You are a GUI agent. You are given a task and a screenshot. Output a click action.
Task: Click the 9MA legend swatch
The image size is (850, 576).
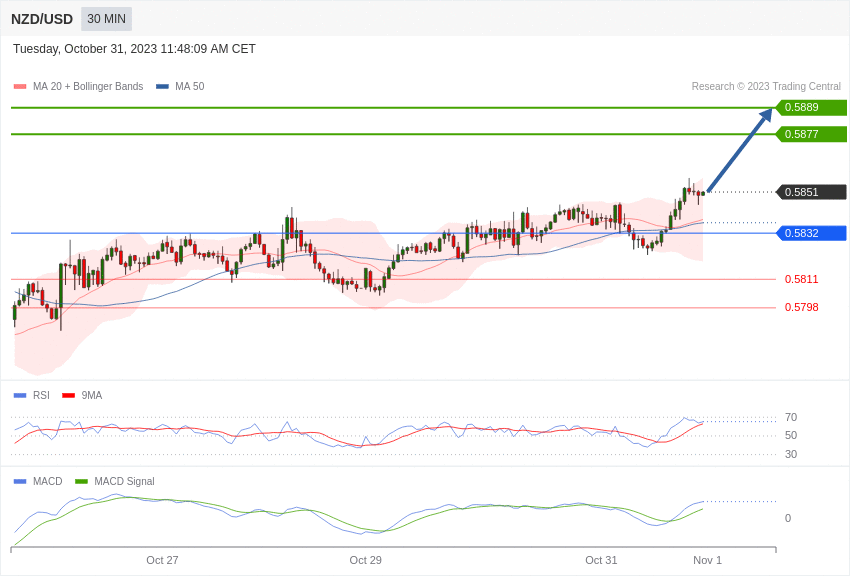69,396
